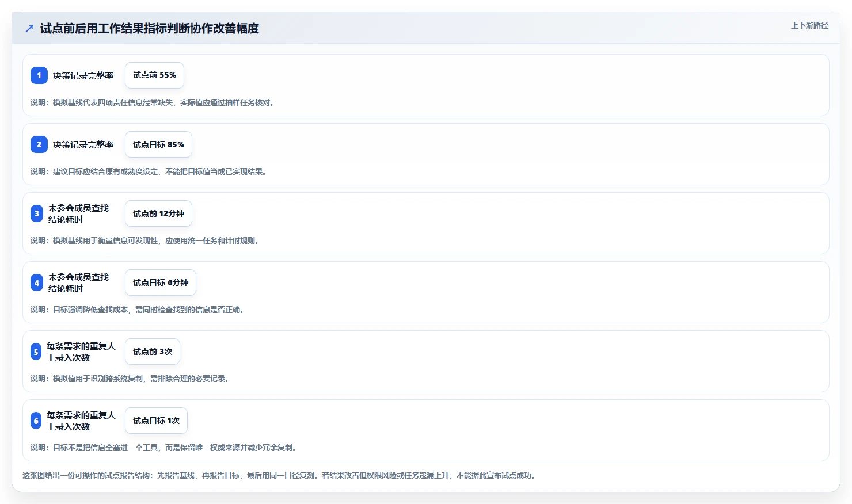This screenshot has width=852, height=504.
Task: Select the number 1 badge
Action: pyautogui.click(x=39, y=75)
